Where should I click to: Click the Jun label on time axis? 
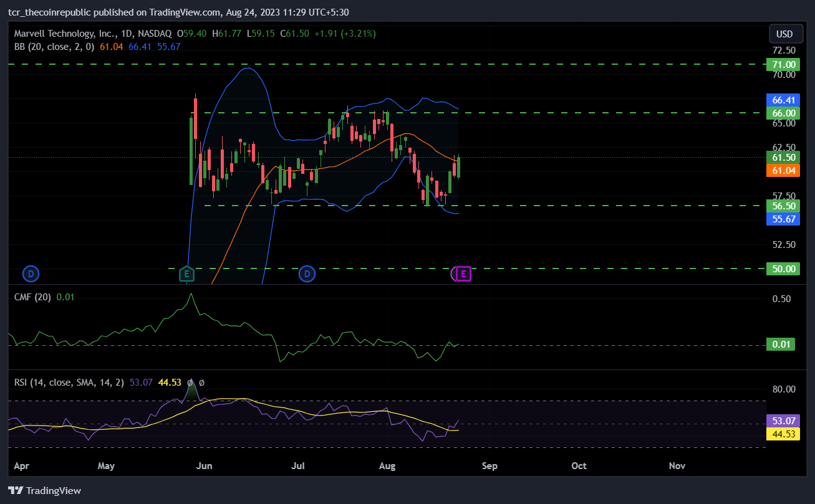click(x=204, y=465)
